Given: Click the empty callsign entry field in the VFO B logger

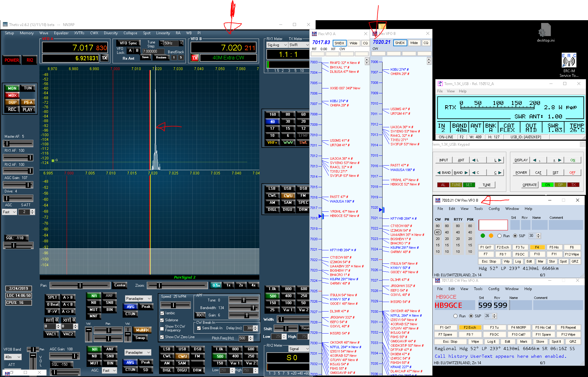Looking at the screenshot, I should coord(493,225).
